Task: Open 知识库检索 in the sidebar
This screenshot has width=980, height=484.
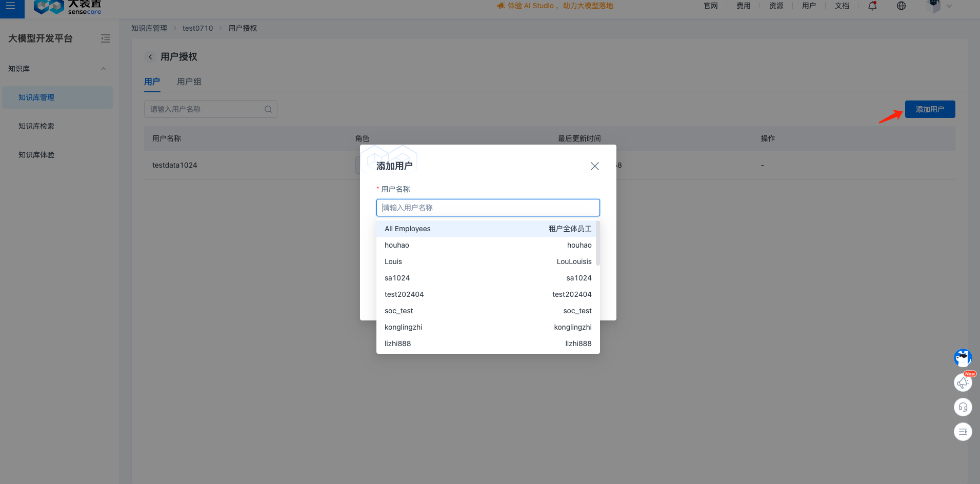Action: pos(36,126)
